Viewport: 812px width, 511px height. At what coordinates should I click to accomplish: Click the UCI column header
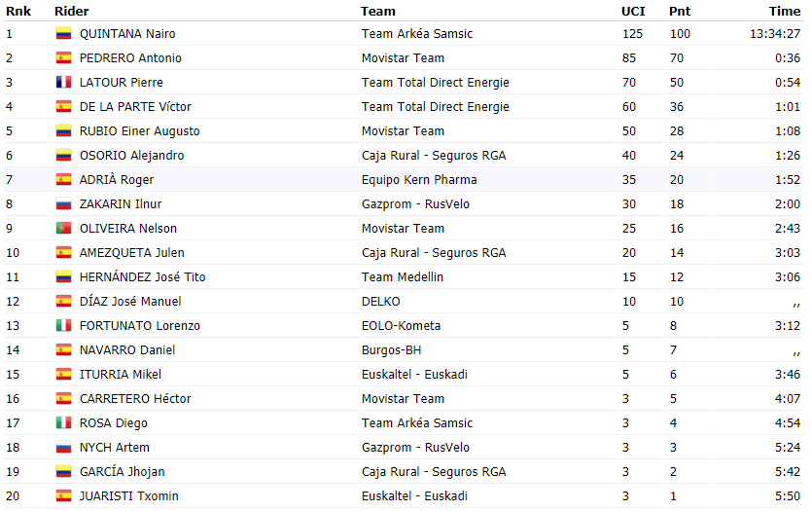tap(633, 12)
